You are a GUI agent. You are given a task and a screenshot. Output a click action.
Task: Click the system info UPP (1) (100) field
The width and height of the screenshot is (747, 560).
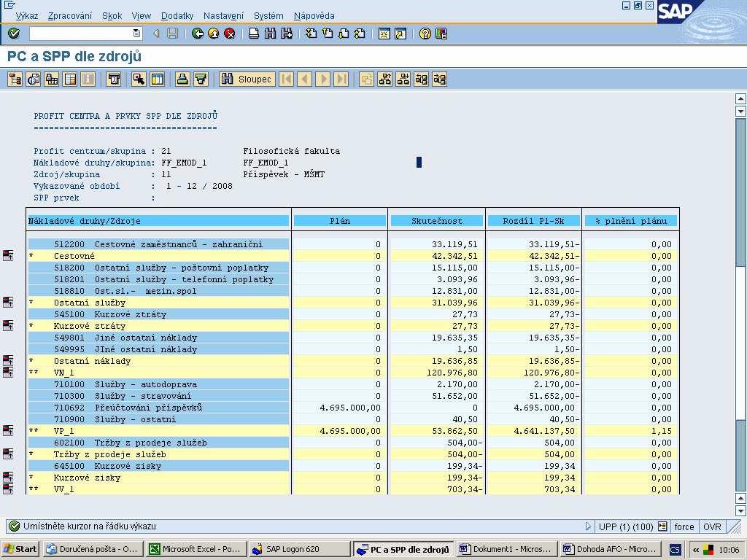632,526
